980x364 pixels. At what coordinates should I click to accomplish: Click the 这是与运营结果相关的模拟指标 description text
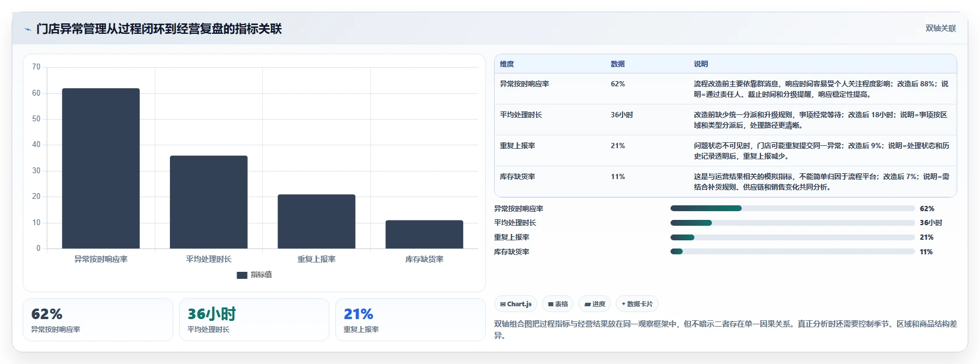click(x=821, y=182)
